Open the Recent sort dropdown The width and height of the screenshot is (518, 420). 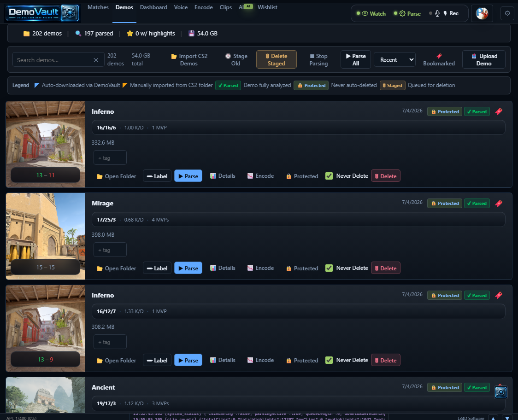pos(394,60)
